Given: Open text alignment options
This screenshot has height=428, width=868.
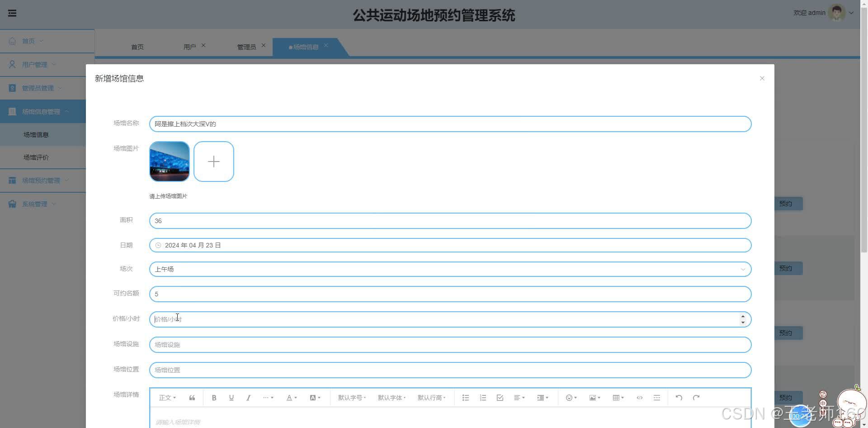Looking at the screenshot, I should (x=519, y=398).
